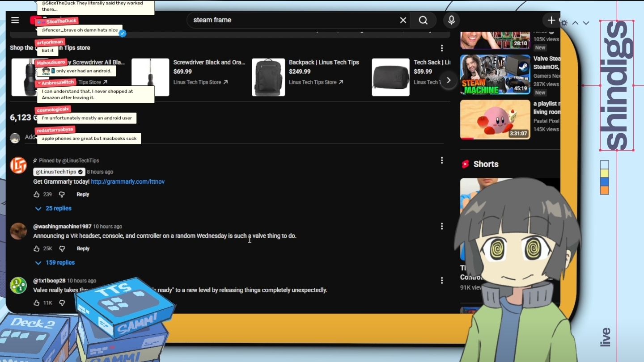Like the pinned Grammarly comment
This screenshot has width=644, height=362.
click(37, 194)
